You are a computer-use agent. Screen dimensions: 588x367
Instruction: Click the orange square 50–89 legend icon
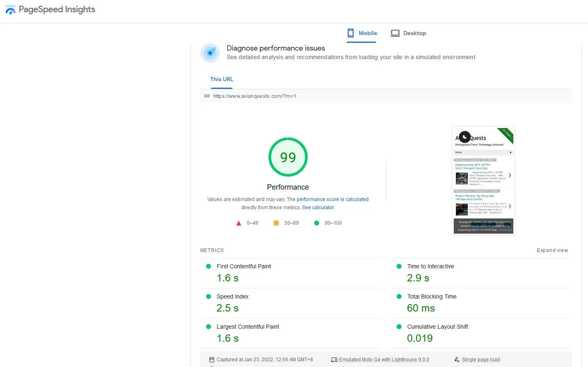point(276,223)
